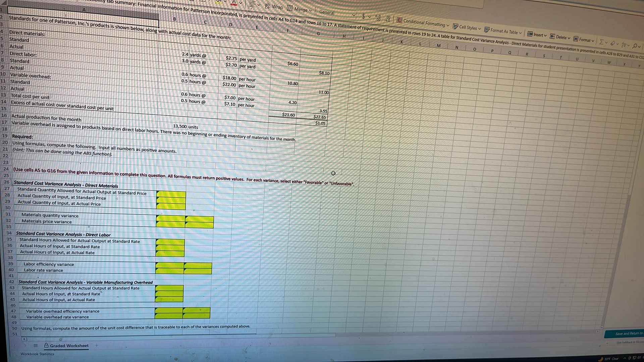This screenshot has height=362, width=644.
Task: Click the AutoSum sigma icon
Action: pos(601,42)
